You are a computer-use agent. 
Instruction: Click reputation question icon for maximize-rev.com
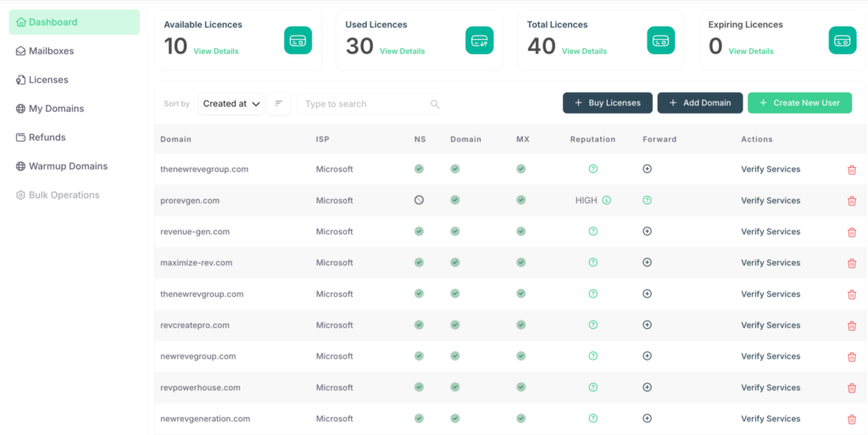[x=593, y=263]
